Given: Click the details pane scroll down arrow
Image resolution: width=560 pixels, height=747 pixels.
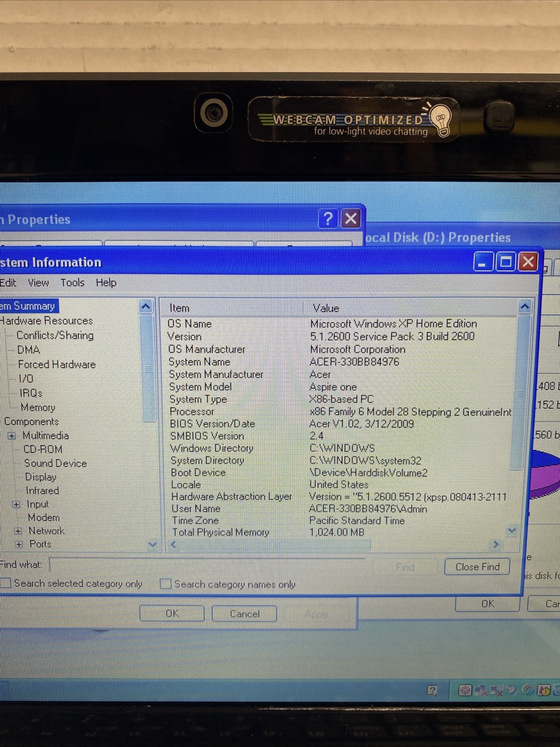Looking at the screenshot, I should point(512,531).
